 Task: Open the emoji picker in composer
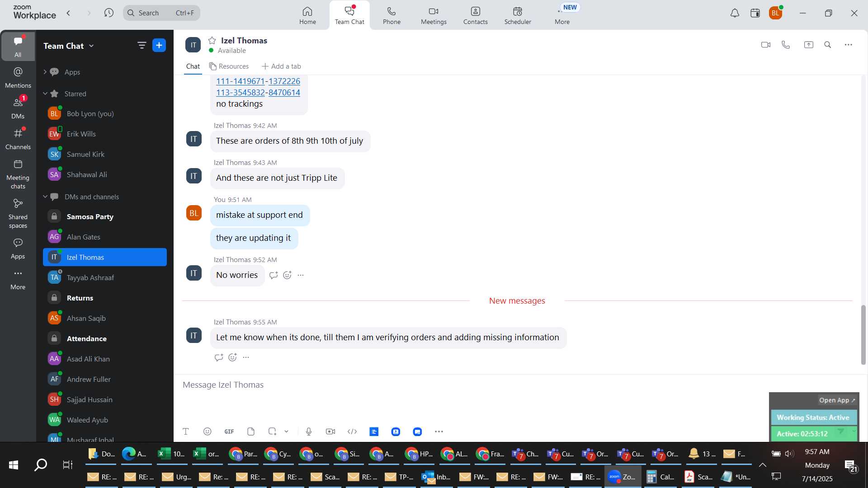tap(208, 432)
